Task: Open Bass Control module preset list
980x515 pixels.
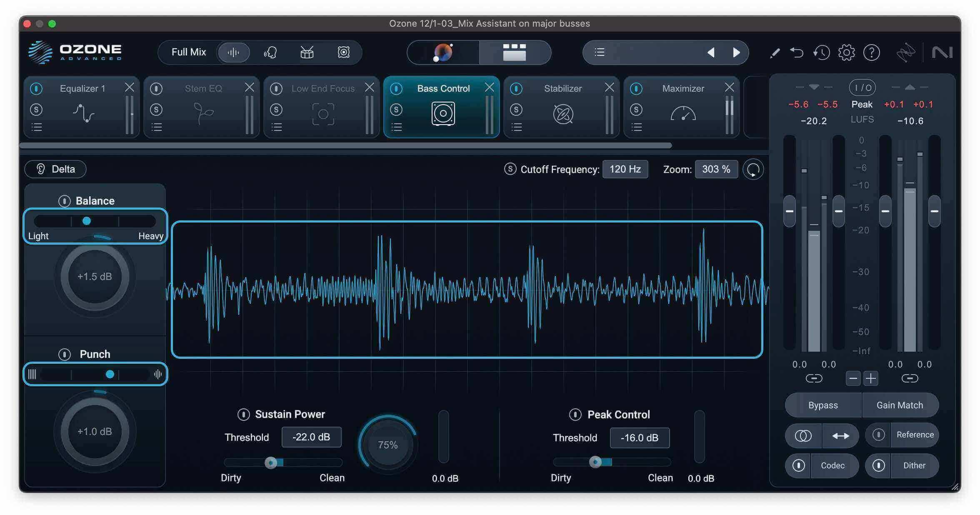Action: click(x=397, y=127)
